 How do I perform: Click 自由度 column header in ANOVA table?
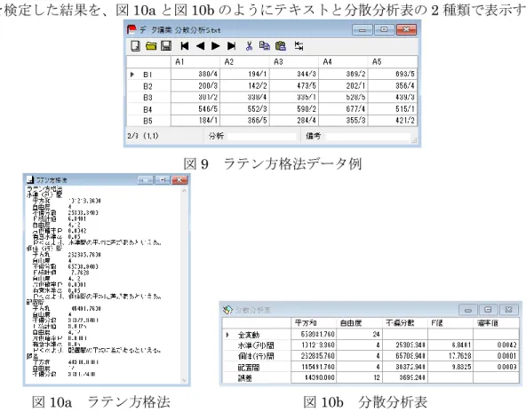click(359, 323)
